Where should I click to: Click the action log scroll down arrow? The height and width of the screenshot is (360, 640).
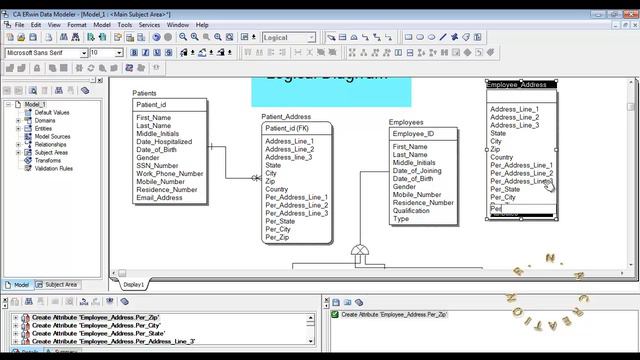[311, 341]
